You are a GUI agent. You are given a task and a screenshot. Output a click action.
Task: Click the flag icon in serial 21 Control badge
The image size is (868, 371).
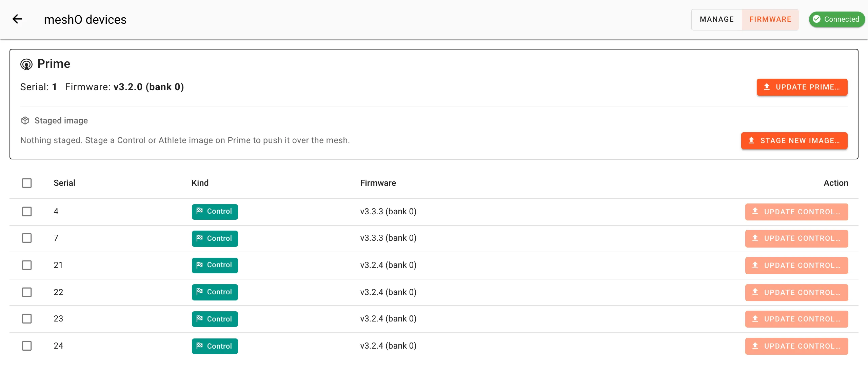[x=200, y=265]
